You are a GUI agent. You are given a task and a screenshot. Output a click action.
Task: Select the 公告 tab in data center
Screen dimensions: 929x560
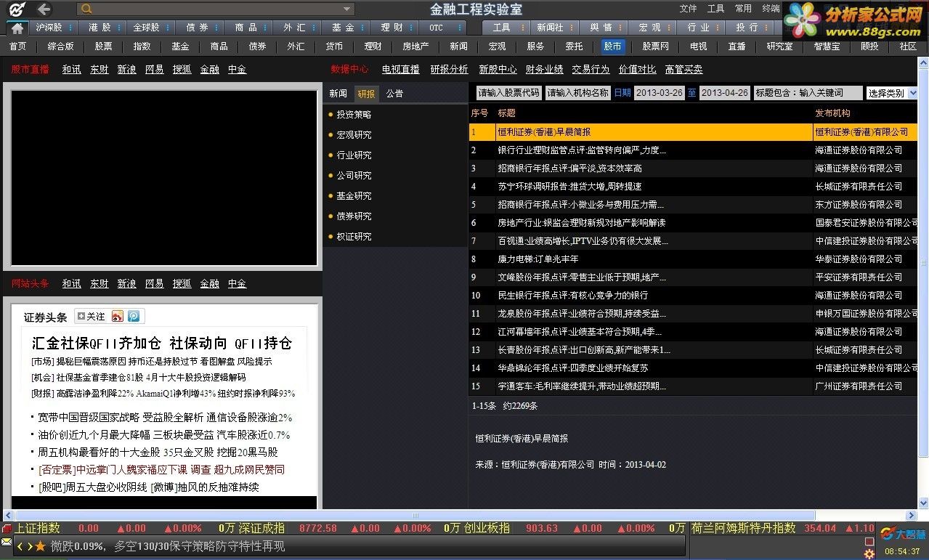pos(394,94)
